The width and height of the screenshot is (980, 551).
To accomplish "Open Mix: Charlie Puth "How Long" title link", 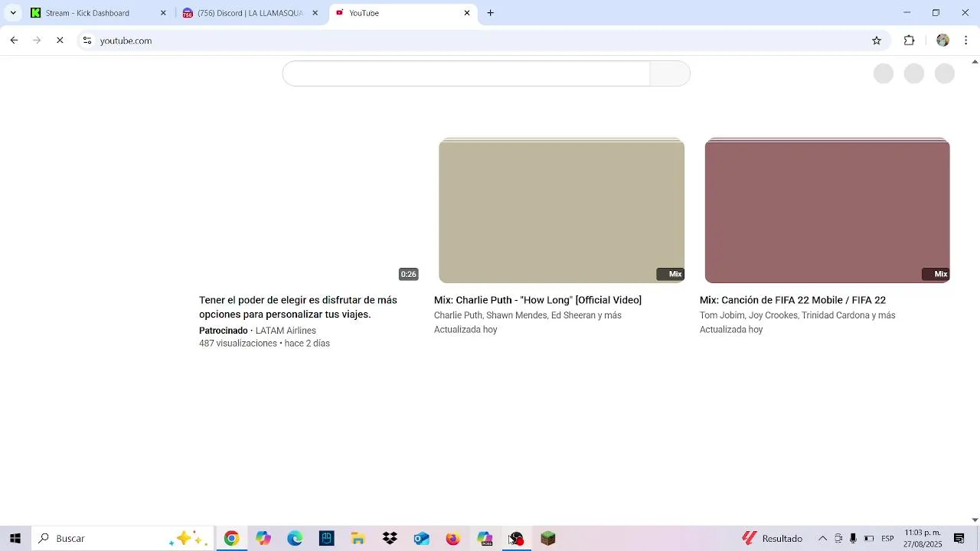I will click(x=537, y=300).
